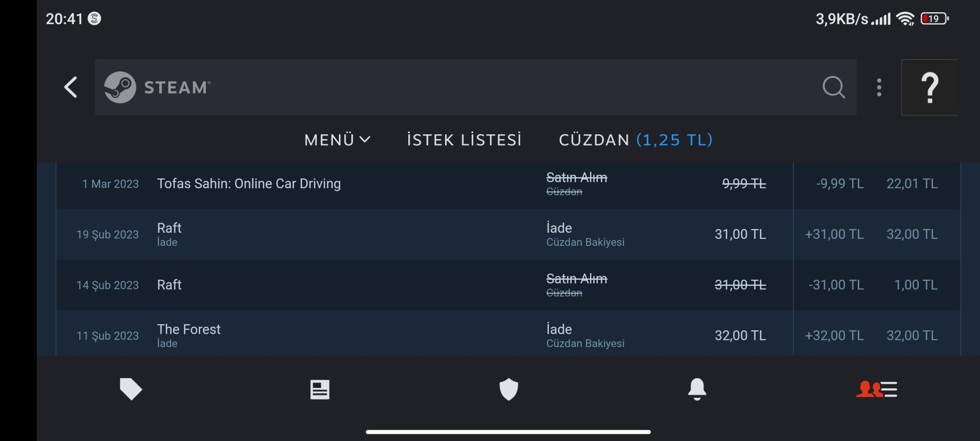The height and width of the screenshot is (441, 980).
Task: Open the Store tag tab
Action: [131, 389]
